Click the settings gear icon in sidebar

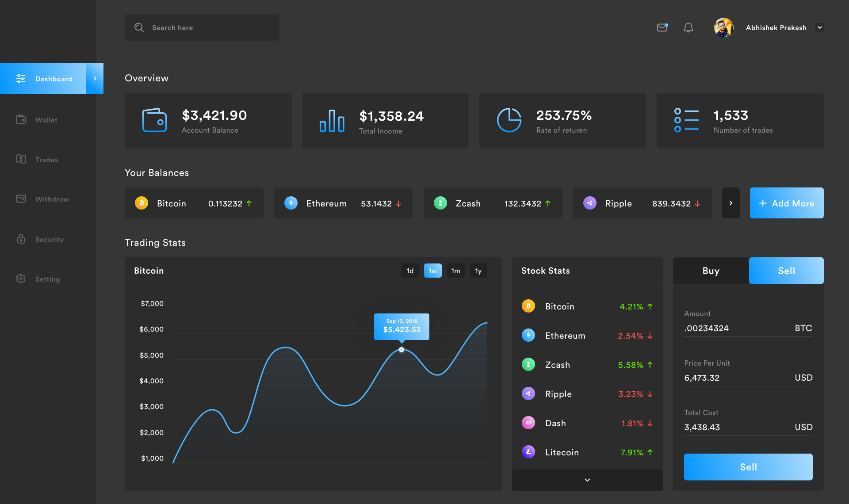coord(20,278)
